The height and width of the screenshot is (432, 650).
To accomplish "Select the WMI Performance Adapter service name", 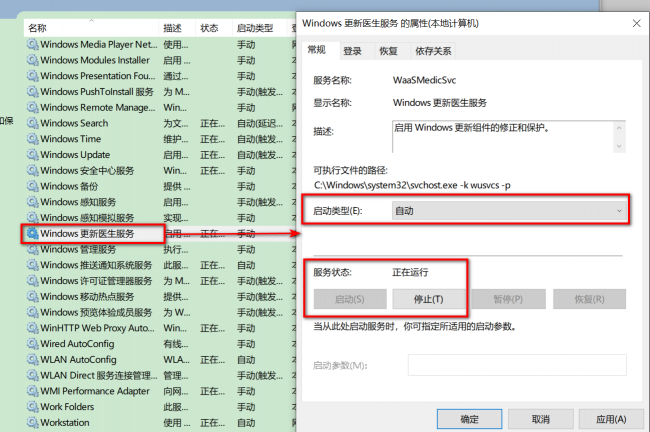I will (95, 391).
